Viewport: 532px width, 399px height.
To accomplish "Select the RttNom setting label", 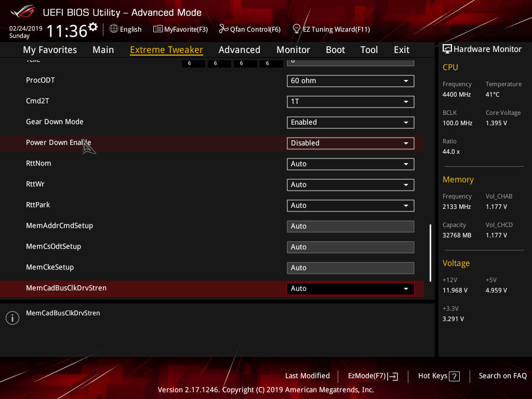I will tap(38, 163).
